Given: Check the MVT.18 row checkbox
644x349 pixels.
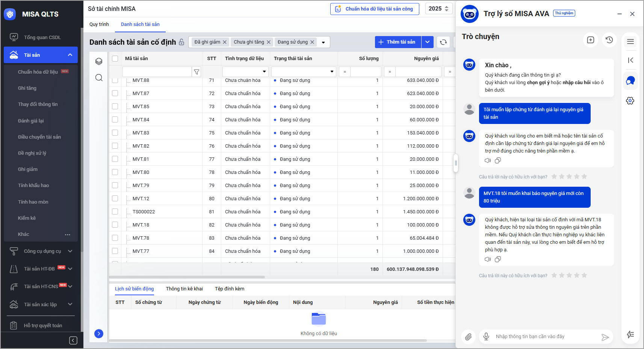Looking at the screenshot, I should click(x=115, y=225).
